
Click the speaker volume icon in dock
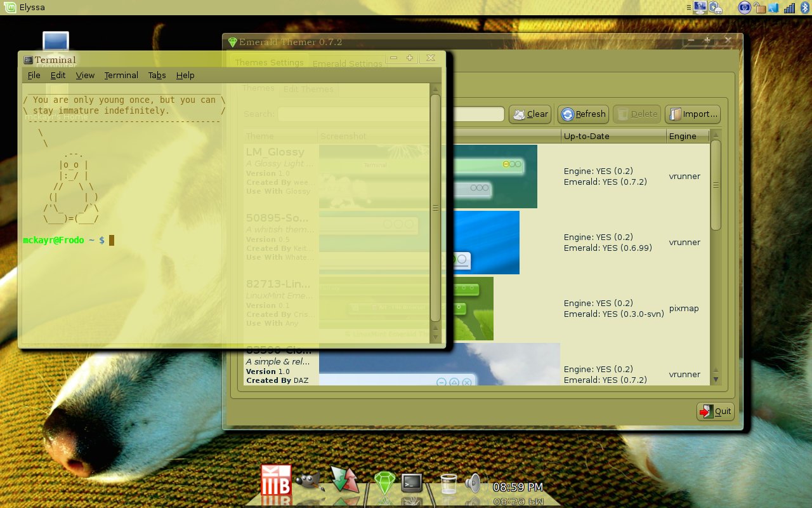(473, 483)
